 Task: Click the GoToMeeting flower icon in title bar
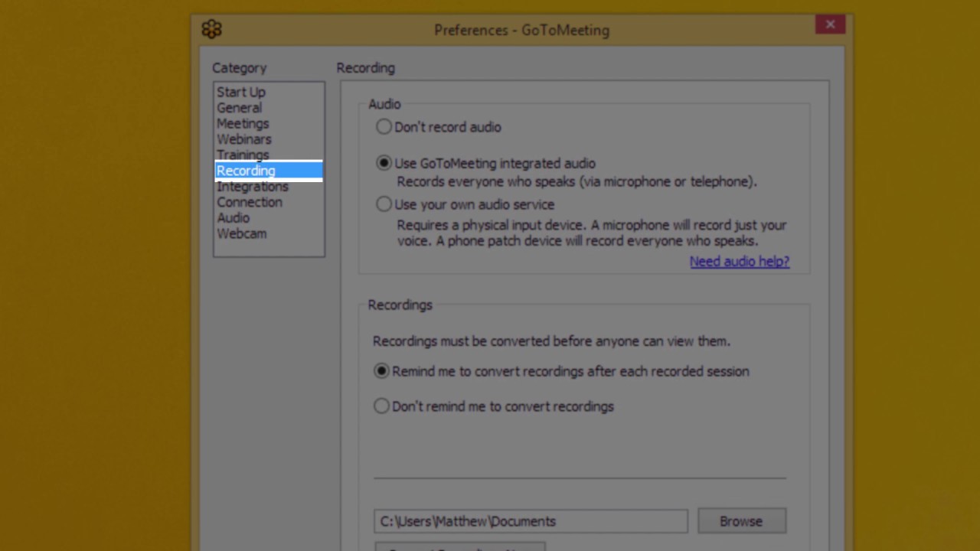pos(211,30)
